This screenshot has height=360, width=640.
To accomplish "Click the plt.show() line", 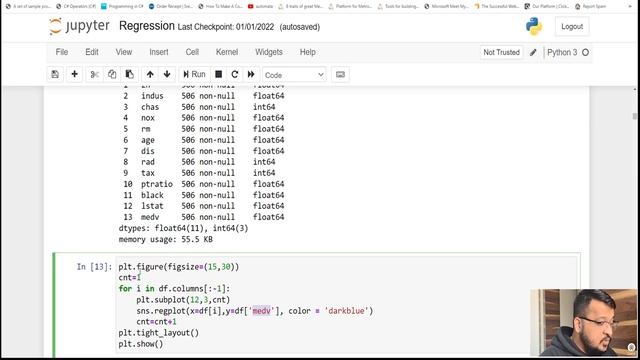I will 141,344.
